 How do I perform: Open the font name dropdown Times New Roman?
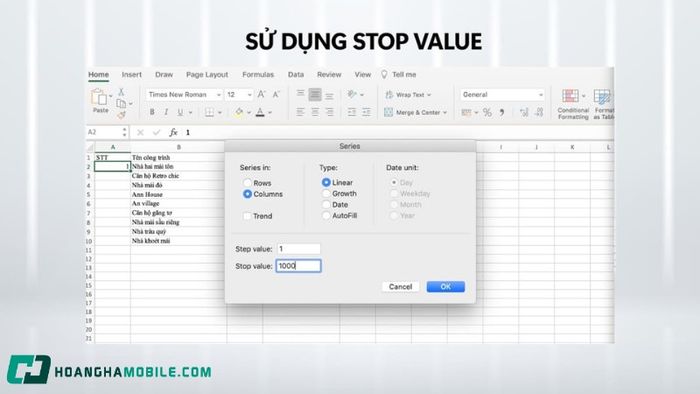(219, 95)
